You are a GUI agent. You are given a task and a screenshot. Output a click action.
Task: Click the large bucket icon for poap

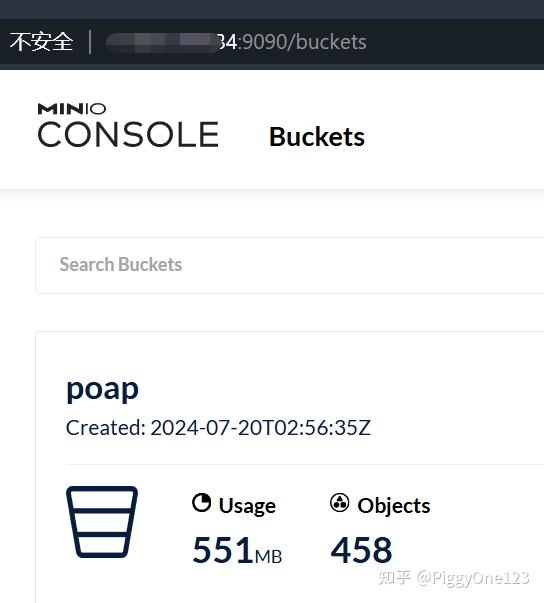[102, 522]
